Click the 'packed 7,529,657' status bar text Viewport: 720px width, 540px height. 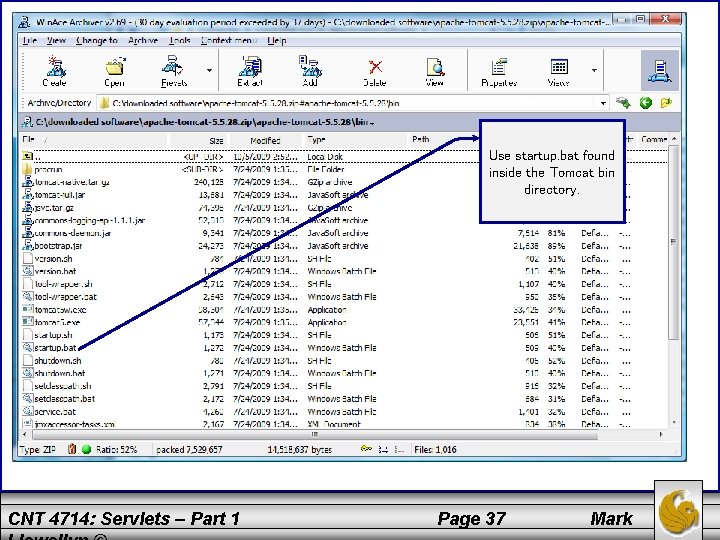click(189, 450)
